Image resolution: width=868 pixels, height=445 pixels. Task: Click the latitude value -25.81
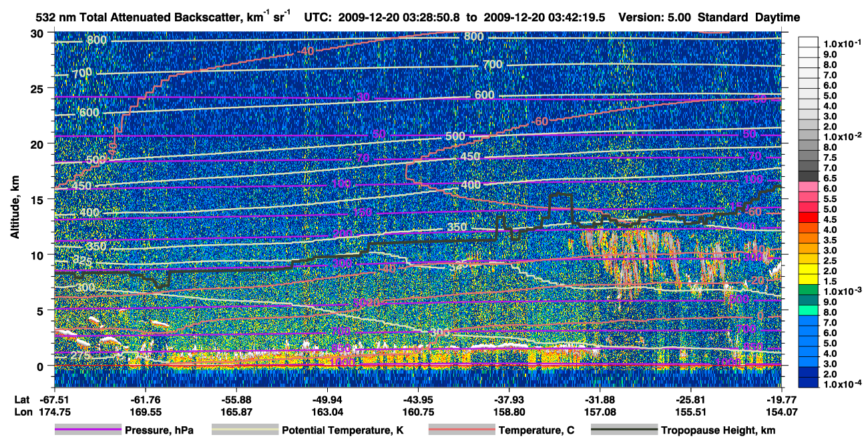click(690, 399)
